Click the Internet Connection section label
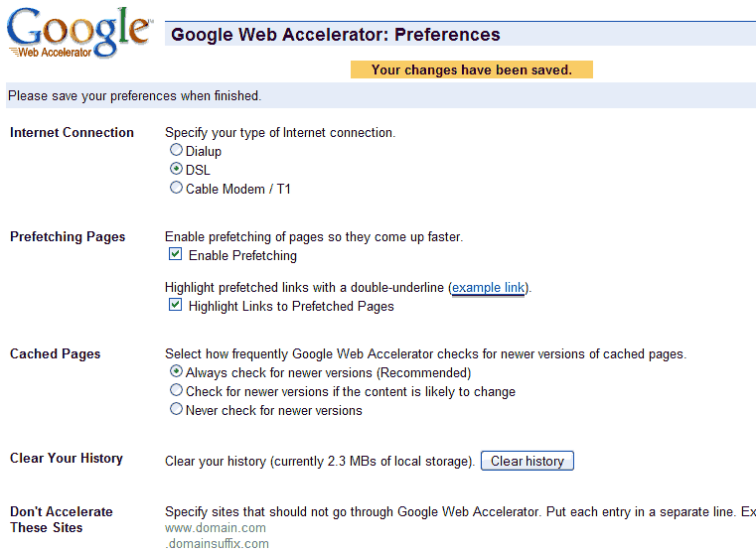The width and height of the screenshot is (756, 553). coord(72,132)
